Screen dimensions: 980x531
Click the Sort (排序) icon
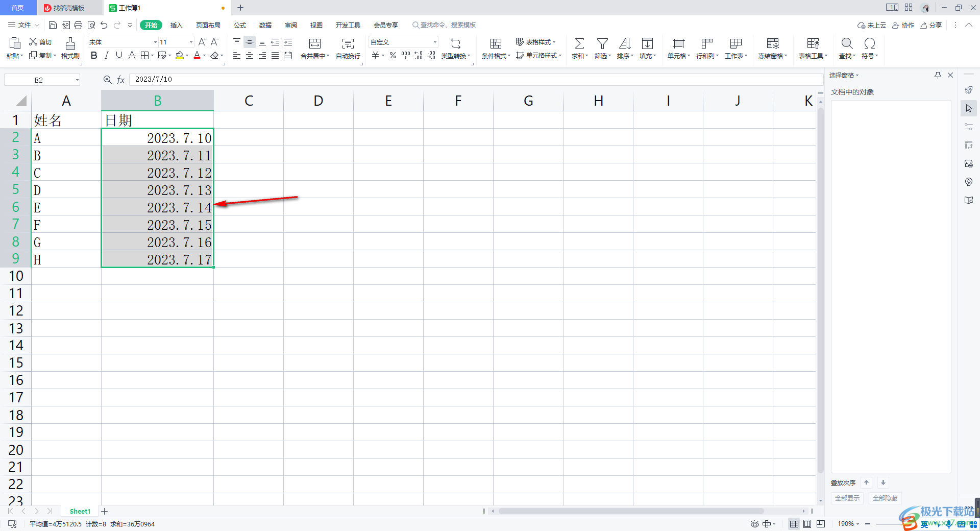pyautogui.click(x=625, y=43)
